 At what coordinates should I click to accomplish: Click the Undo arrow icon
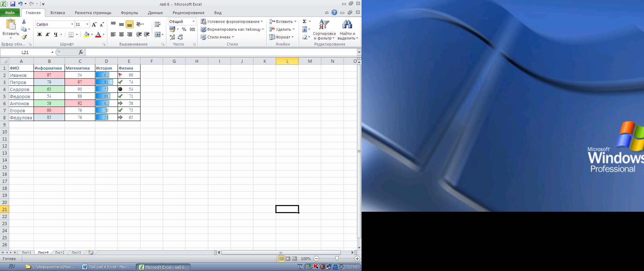pyautogui.click(x=20, y=4)
